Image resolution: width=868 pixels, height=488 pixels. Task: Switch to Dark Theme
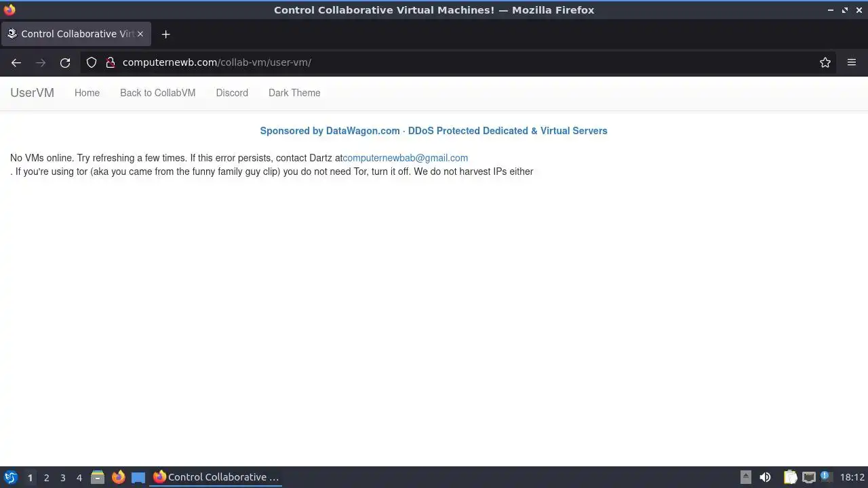point(294,93)
